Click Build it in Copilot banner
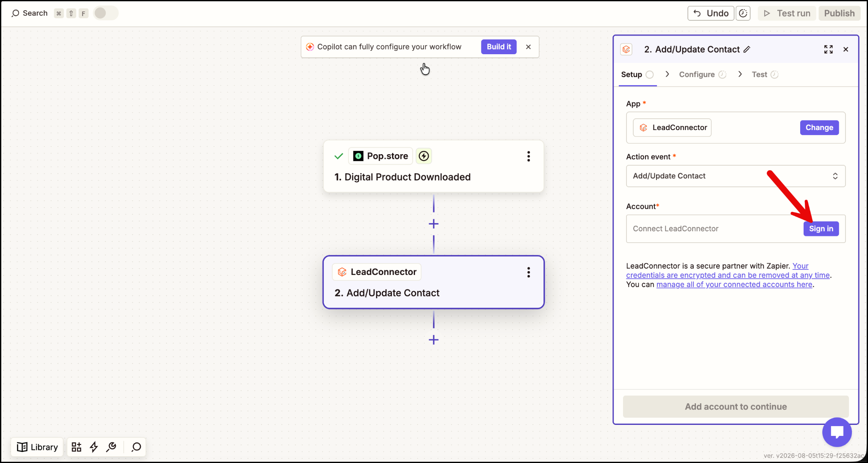Image resolution: width=868 pixels, height=463 pixels. 498,47
